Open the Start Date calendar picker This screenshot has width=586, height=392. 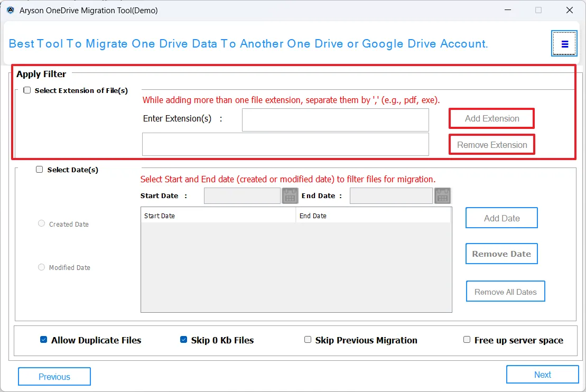click(x=290, y=196)
